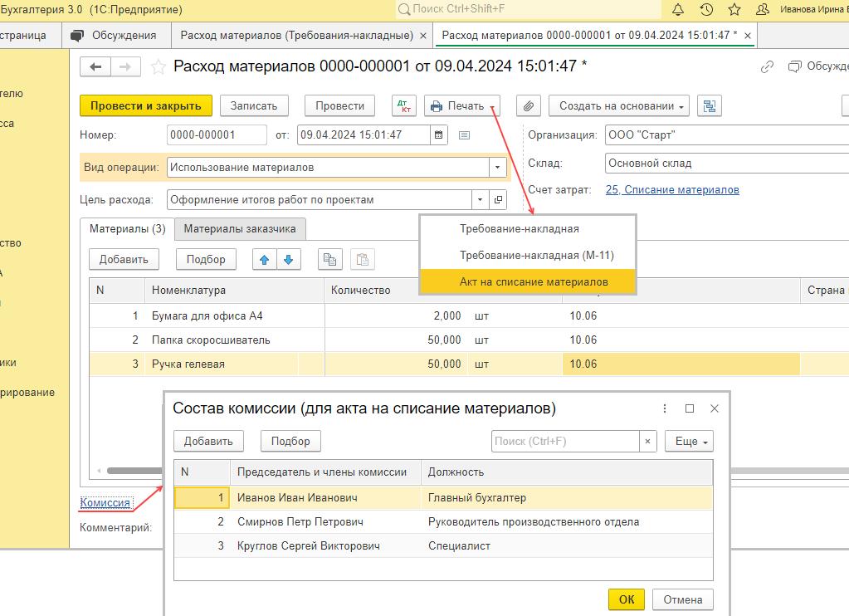Click Должность column header

point(566,472)
